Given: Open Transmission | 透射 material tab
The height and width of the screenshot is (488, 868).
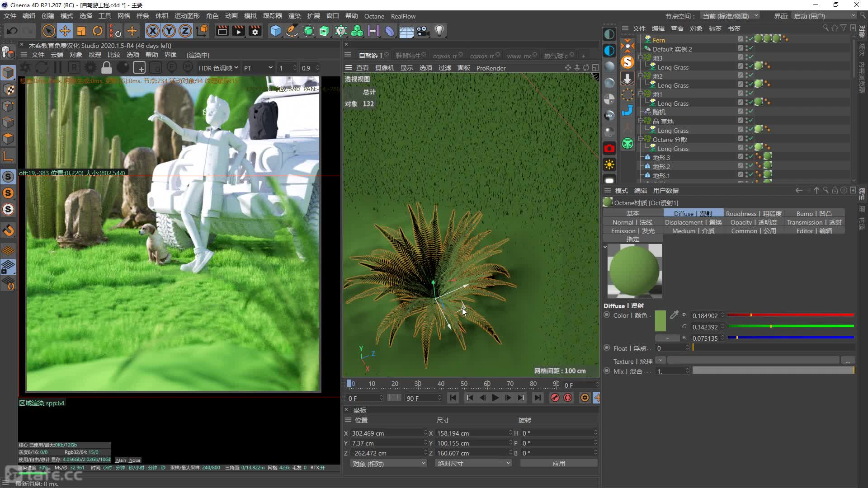Looking at the screenshot, I should point(814,222).
